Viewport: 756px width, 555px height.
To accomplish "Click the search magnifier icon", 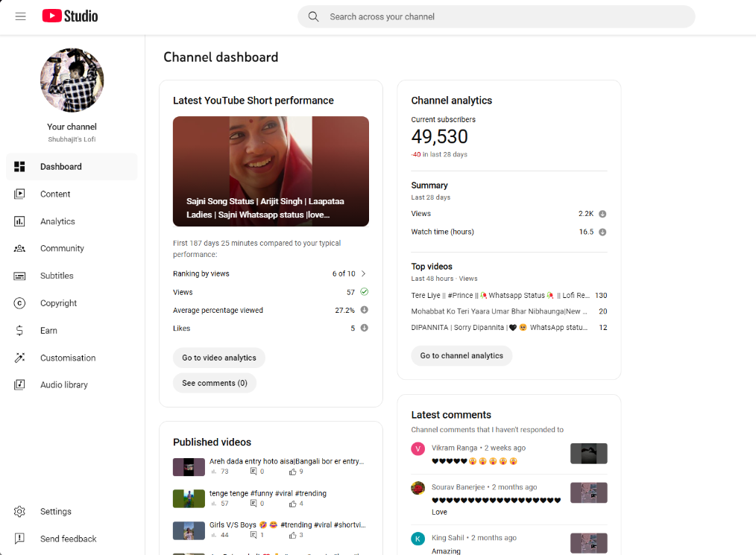I will pyautogui.click(x=313, y=16).
